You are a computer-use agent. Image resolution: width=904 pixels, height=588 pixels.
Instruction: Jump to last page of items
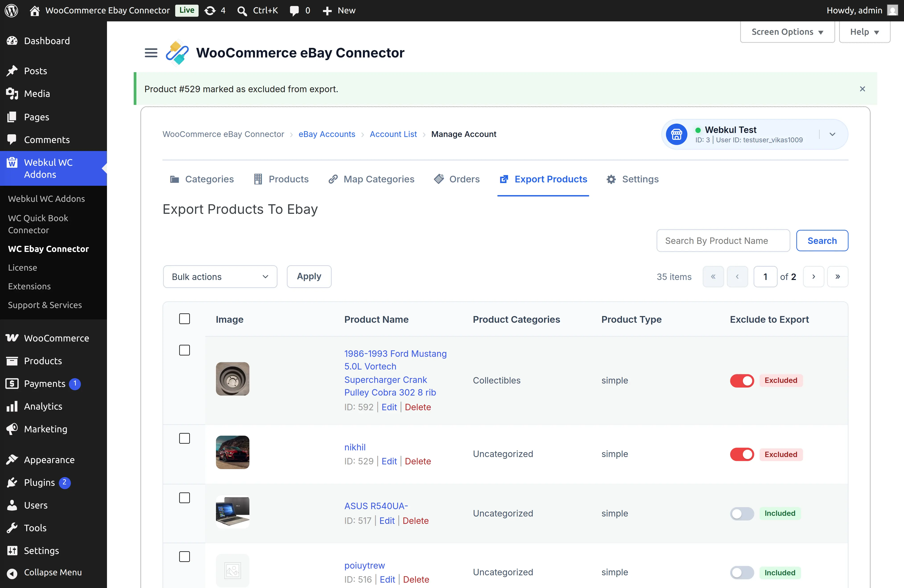[838, 276]
